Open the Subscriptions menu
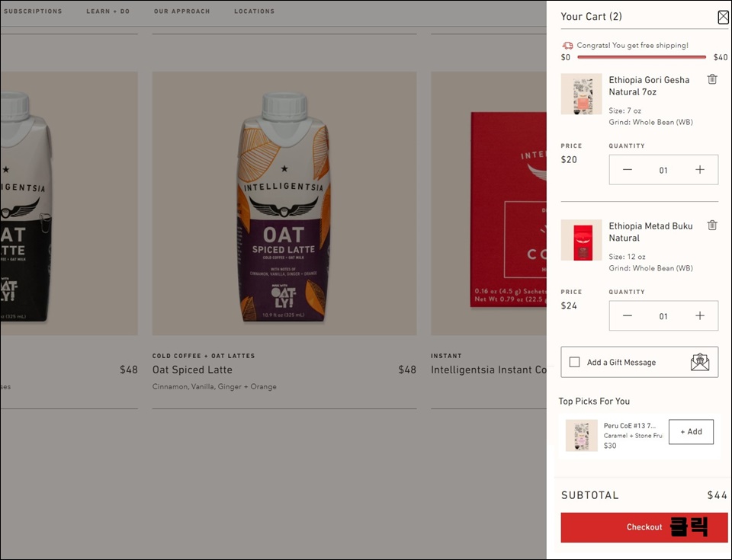The width and height of the screenshot is (732, 560). coord(33,11)
